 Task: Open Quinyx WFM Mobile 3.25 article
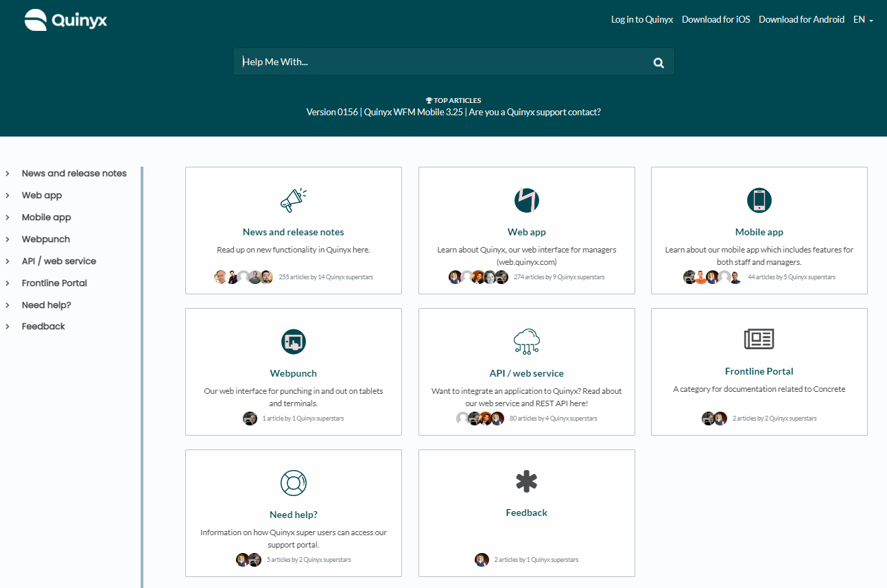(414, 112)
